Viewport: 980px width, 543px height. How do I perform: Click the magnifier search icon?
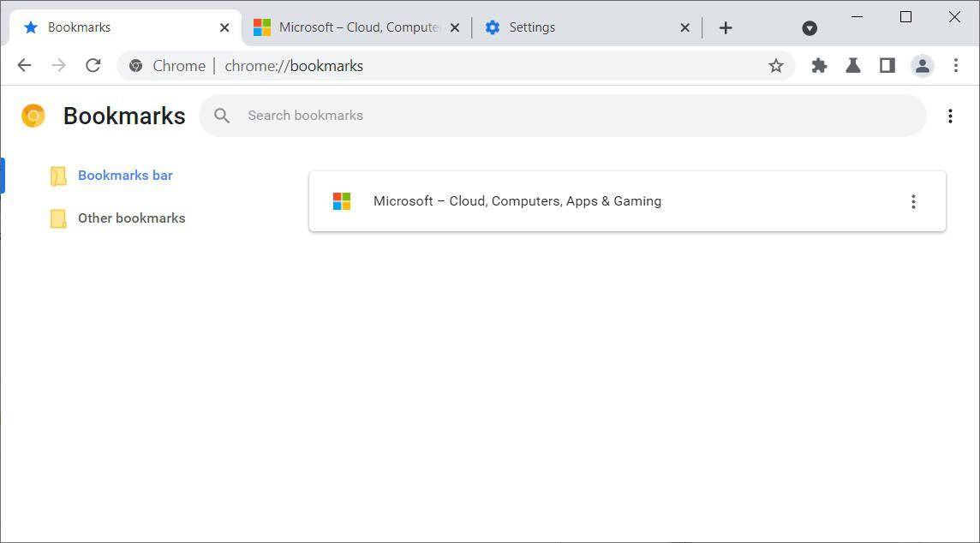(222, 116)
